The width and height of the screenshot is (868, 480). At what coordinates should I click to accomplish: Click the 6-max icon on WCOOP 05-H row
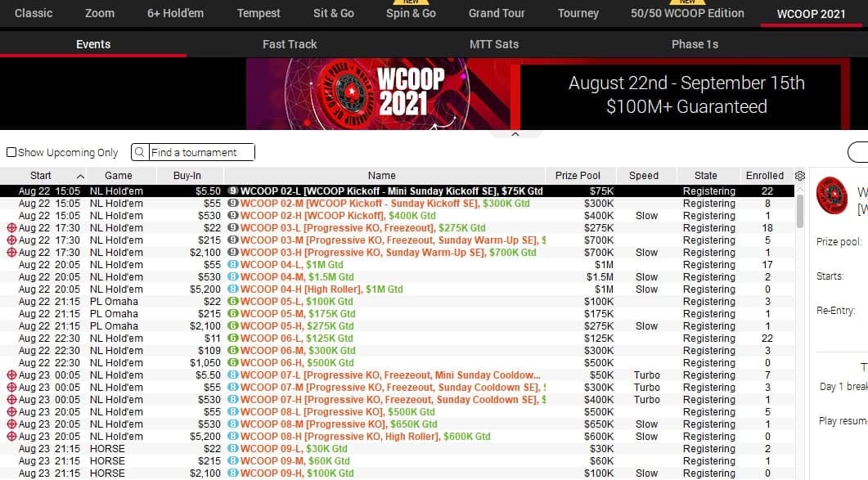click(x=233, y=325)
